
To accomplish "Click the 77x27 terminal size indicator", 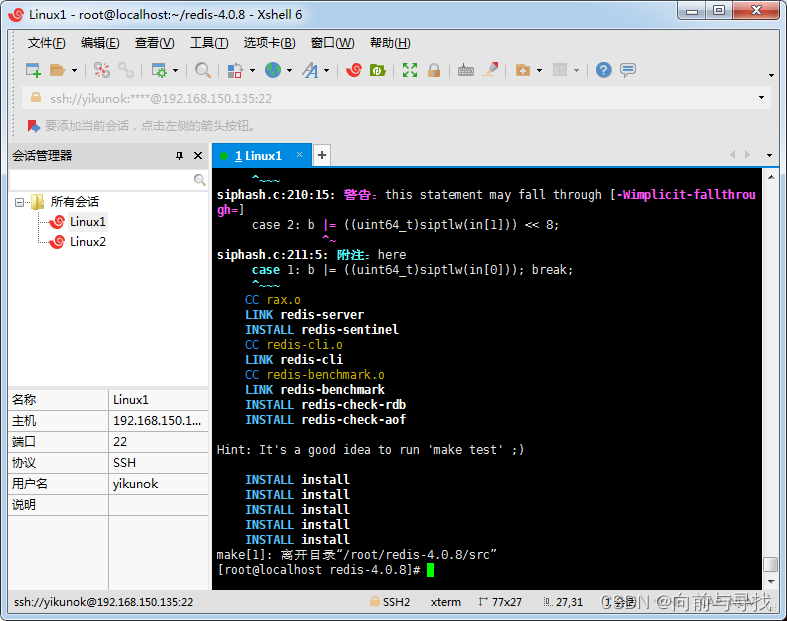I will coord(500,602).
